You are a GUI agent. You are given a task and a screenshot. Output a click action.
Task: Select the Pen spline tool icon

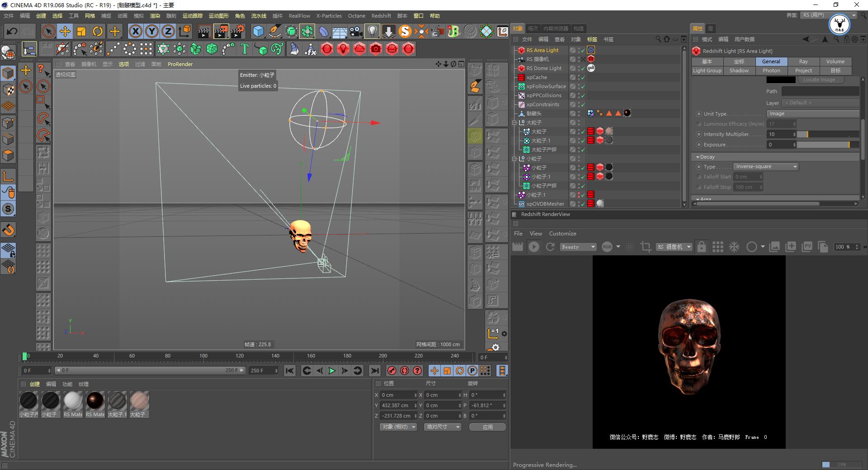point(275,32)
